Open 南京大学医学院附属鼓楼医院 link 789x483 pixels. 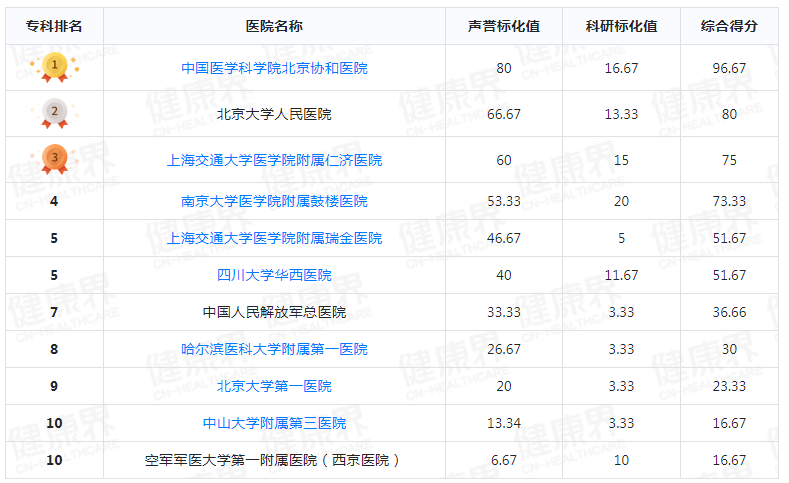[x=274, y=201]
